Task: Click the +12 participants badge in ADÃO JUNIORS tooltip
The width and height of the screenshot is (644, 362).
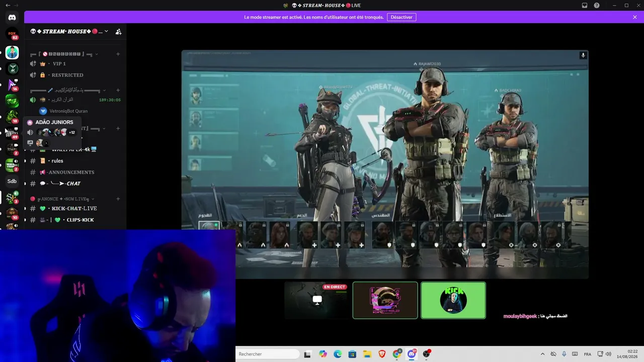Action: pyautogui.click(x=72, y=132)
